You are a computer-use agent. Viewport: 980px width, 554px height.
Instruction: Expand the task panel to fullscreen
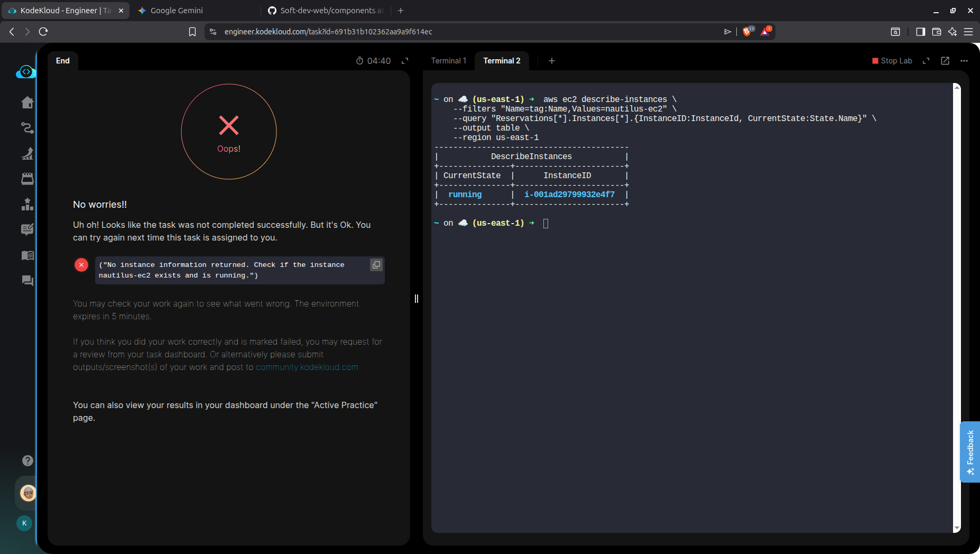point(405,61)
